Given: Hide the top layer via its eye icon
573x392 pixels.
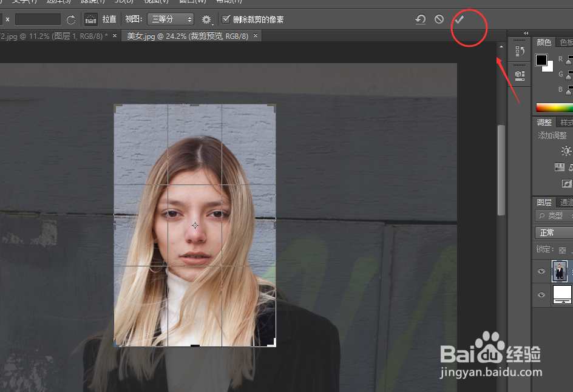Looking at the screenshot, I should 541,271.
